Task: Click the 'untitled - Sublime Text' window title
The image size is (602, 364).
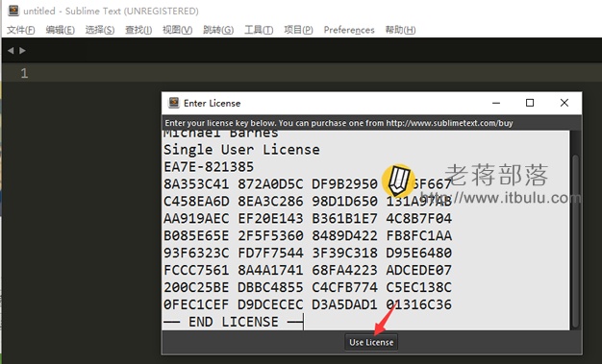Action: click(x=111, y=12)
